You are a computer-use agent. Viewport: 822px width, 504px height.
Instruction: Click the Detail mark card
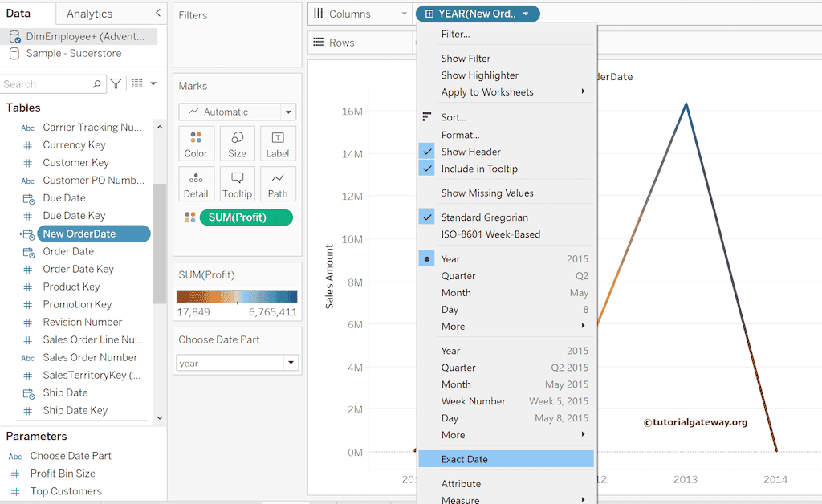point(196,184)
